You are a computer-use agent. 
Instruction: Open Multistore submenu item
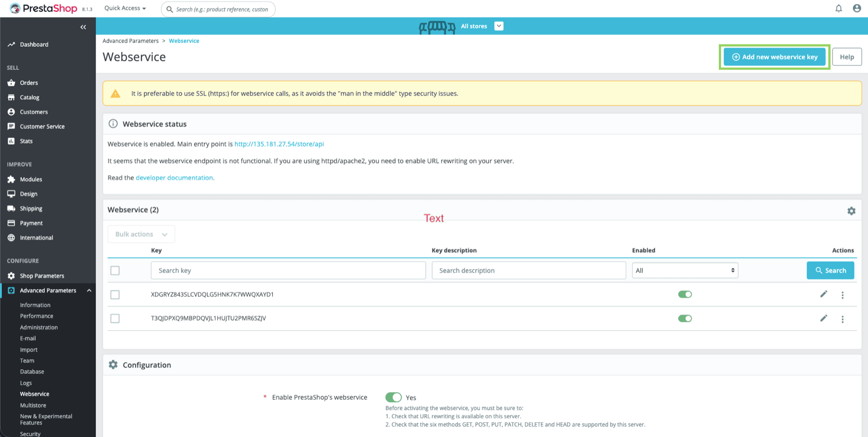[33, 406]
